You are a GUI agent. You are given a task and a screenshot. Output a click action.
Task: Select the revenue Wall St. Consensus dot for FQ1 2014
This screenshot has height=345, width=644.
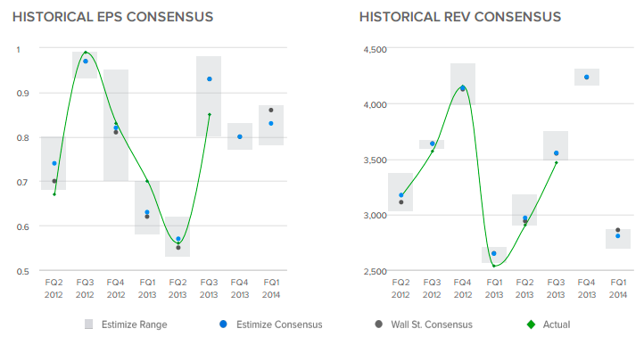click(x=618, y=230)
